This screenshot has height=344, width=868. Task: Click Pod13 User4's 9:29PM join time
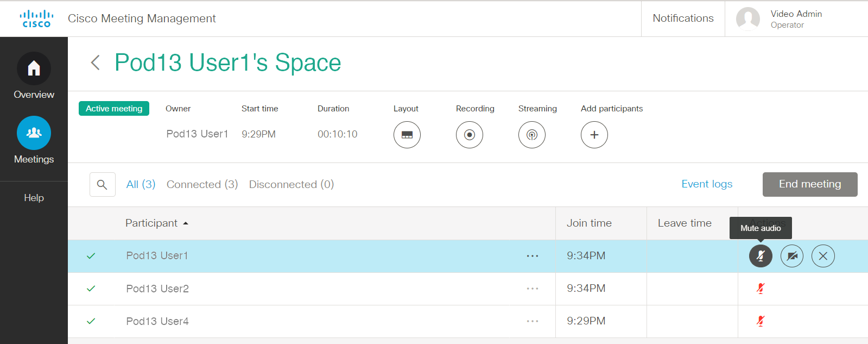[586, 321]
